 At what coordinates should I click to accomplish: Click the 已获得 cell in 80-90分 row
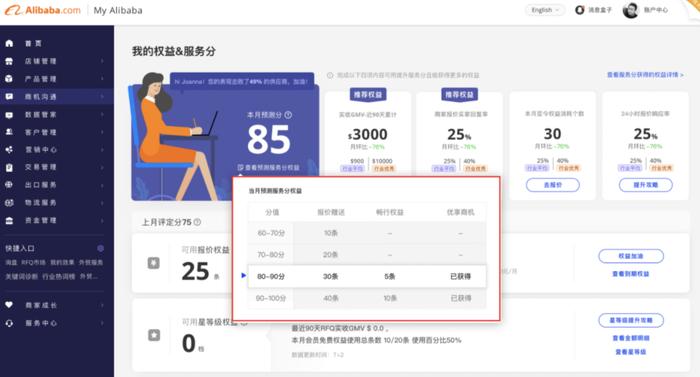point(461,276)
